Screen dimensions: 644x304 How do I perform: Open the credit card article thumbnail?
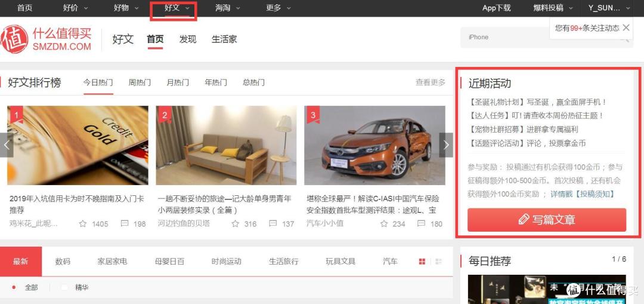click(78, 145)
